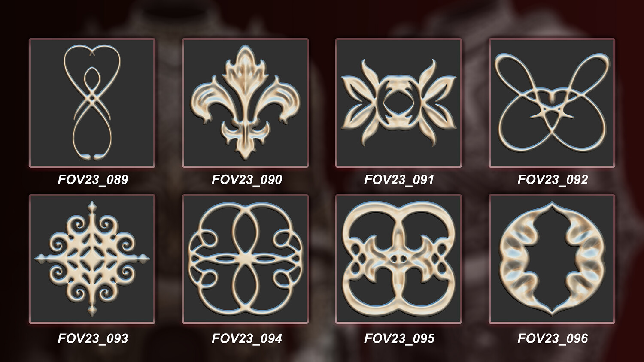
Task: Click the FOV23_092 caption
Action: point(553,179)
